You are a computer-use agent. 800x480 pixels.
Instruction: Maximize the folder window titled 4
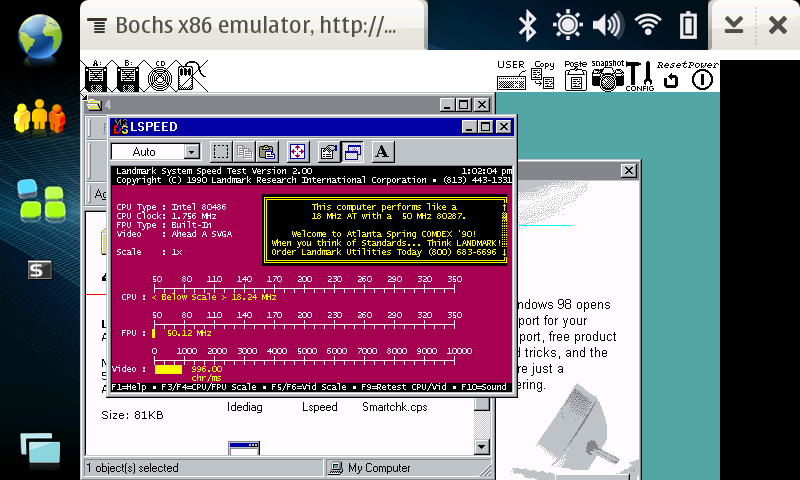coord(464,105)
